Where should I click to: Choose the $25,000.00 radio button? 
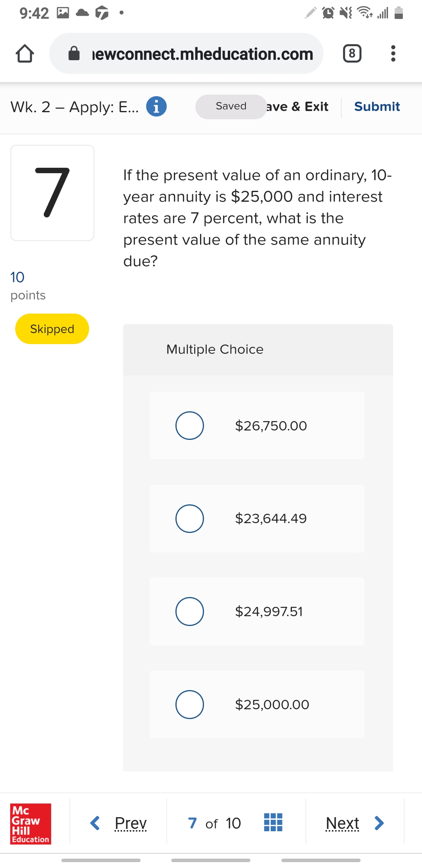point(190,705)
